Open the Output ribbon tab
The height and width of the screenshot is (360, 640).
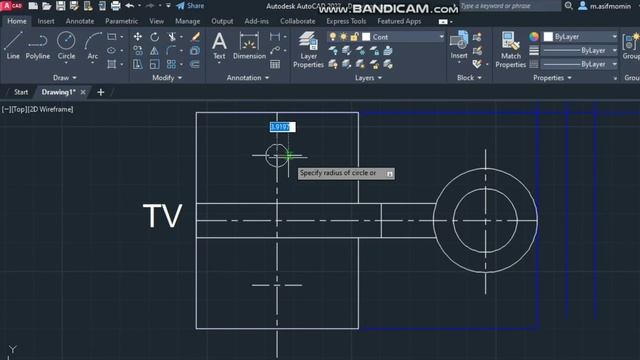[222, 21]
